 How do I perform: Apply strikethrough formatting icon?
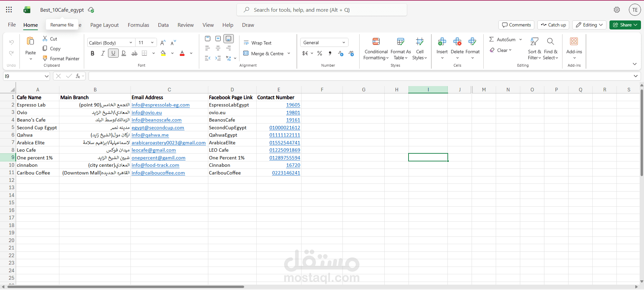point(134,53)
